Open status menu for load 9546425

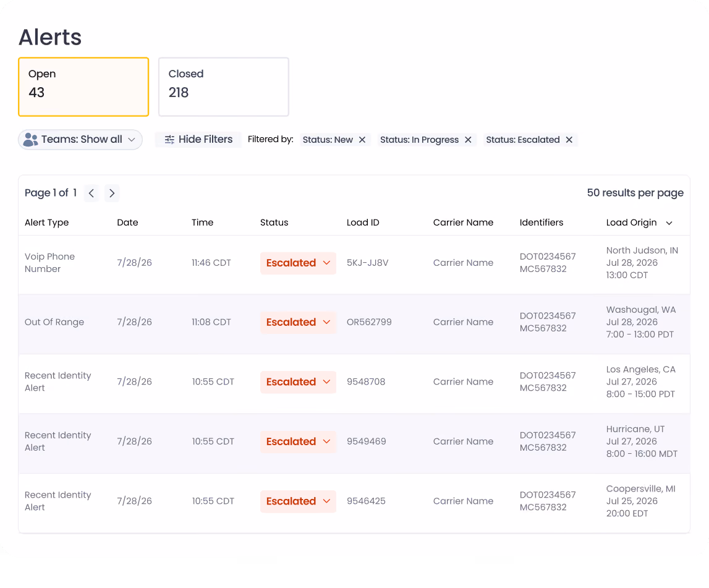pyautogui.click(x=298, y=501)
